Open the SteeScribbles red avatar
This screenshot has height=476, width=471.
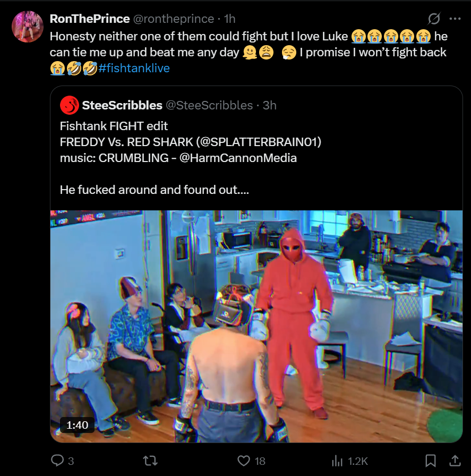pos(70,105)
